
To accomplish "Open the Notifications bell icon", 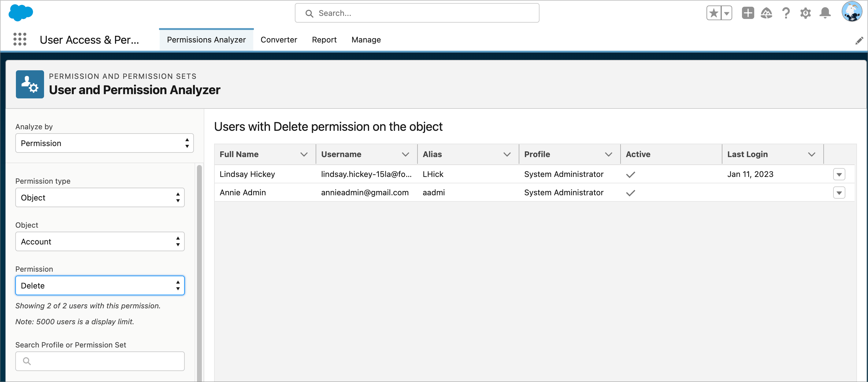I will 825,13.
